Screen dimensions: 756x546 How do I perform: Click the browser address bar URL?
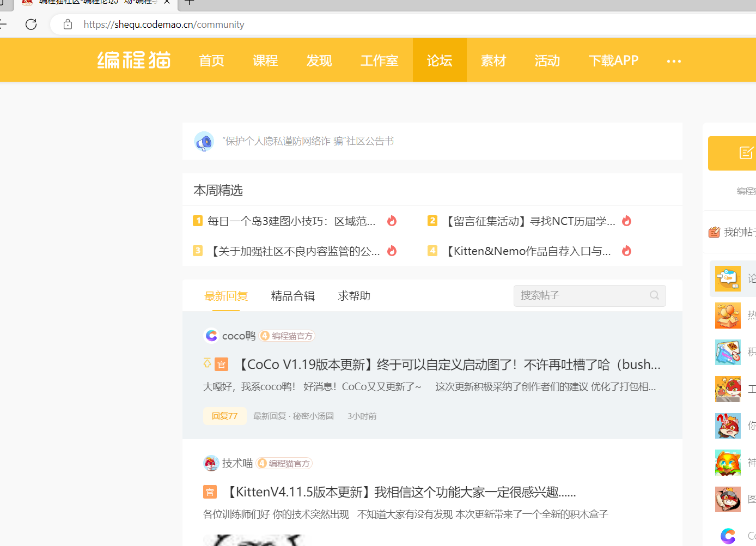coord(164,25)
